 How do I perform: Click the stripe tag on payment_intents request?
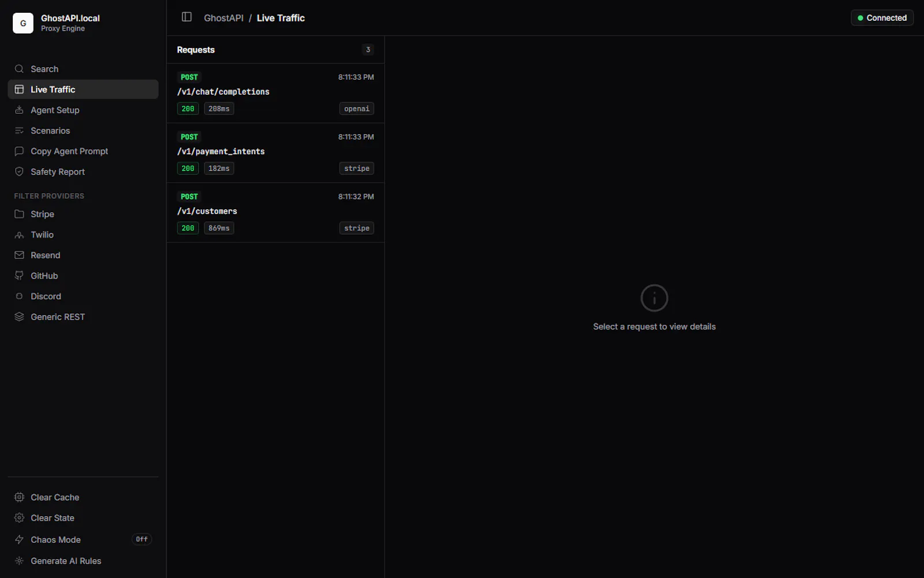(356, 168)
